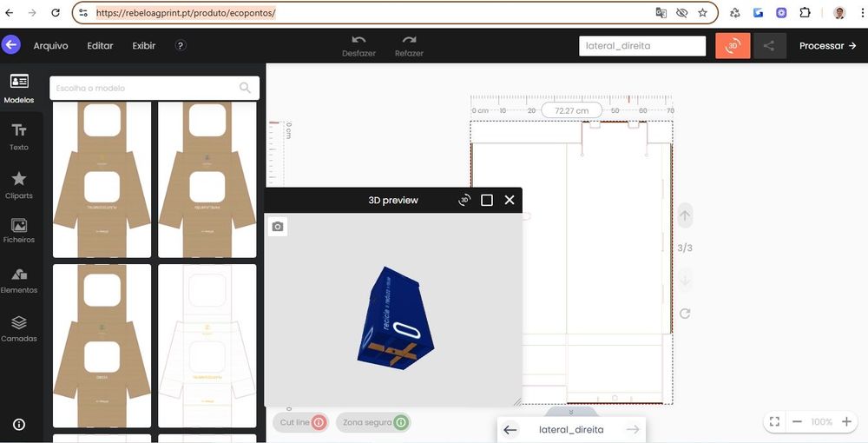Open the Camadas layers panel

point(19,328)
